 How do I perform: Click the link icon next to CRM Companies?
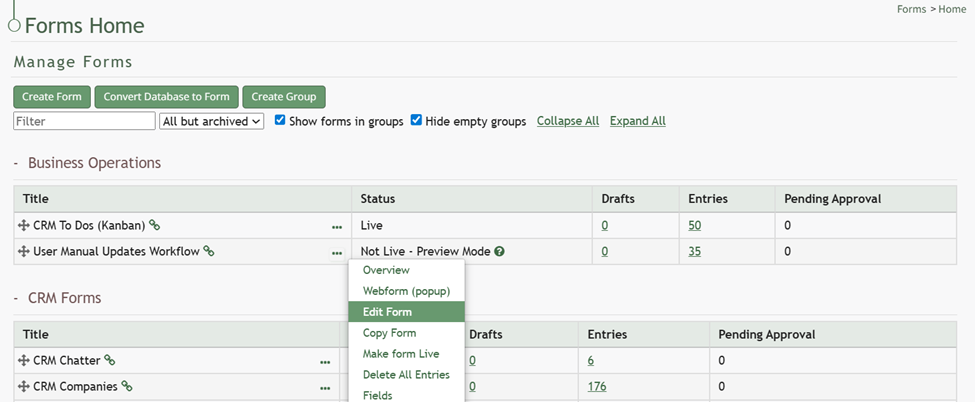(127, 386)
